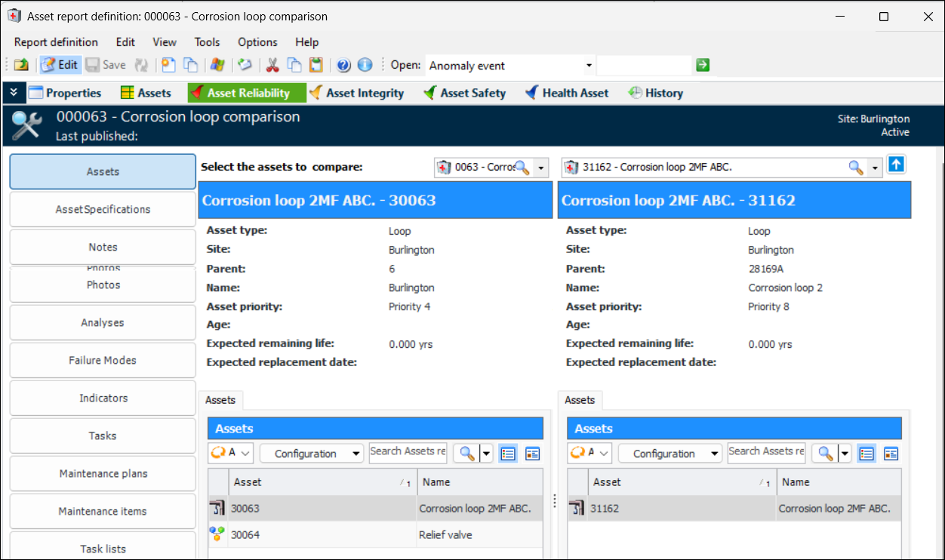Select the Maintenance plans sidebar button

(x=103, y=473)
